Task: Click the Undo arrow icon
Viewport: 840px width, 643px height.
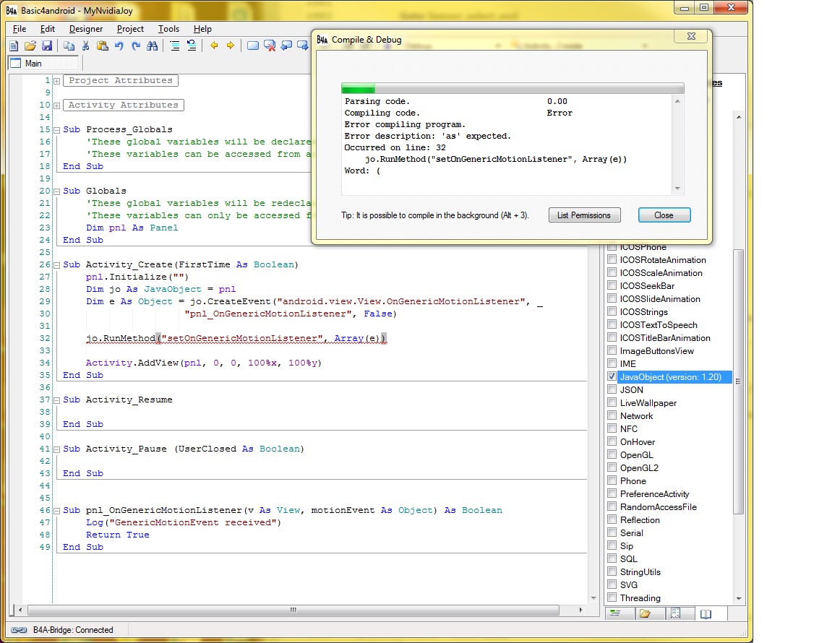Action: pyautogui.click(x=119, y=46)
